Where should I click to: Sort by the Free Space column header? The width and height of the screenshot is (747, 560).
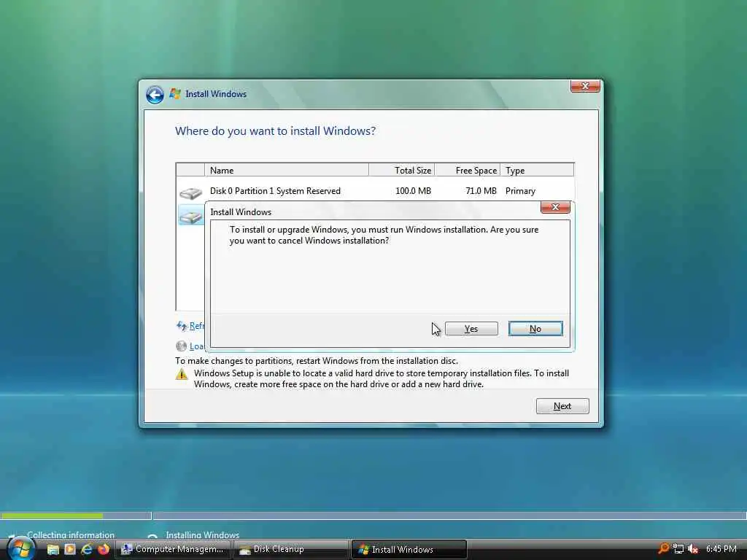tap(468, 170)
